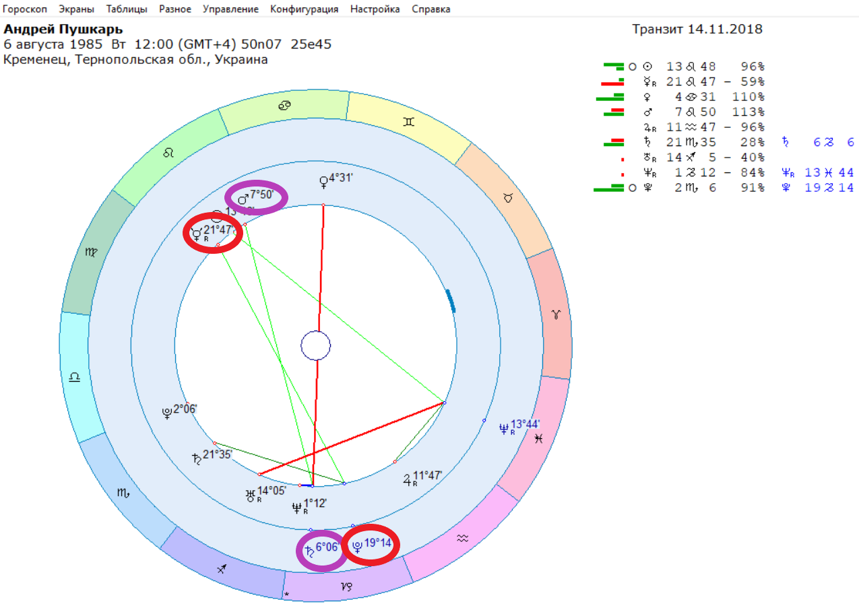Select the Aries sign on the zodiac ring
Image resolution: width=859 pixels, height=616 pixels.
[x=555, y=314]
